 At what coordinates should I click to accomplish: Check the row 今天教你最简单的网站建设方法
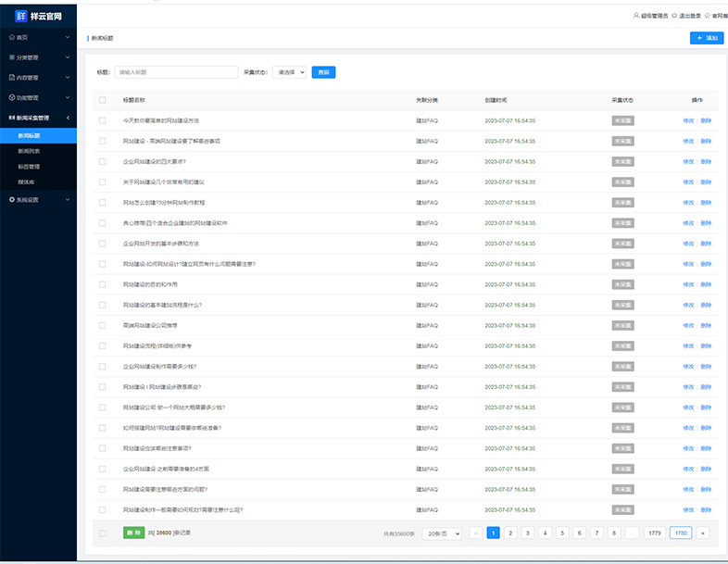point(103,120)
